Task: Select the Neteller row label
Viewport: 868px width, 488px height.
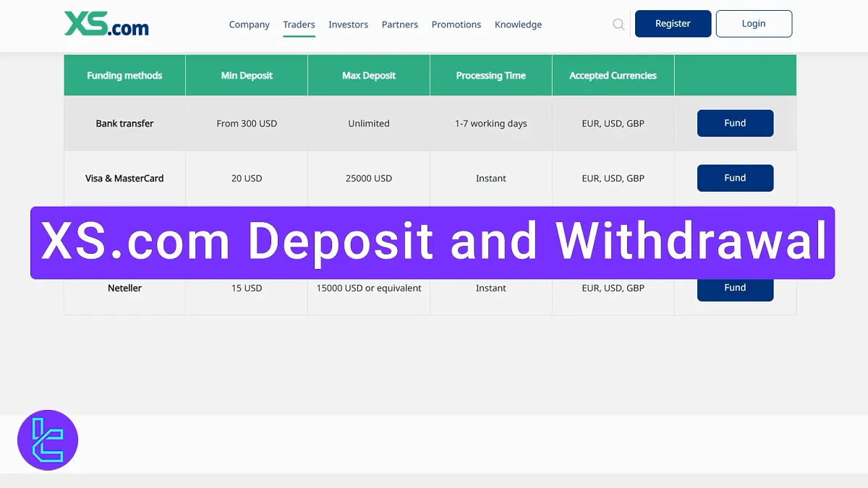Action: coord(124,287)
